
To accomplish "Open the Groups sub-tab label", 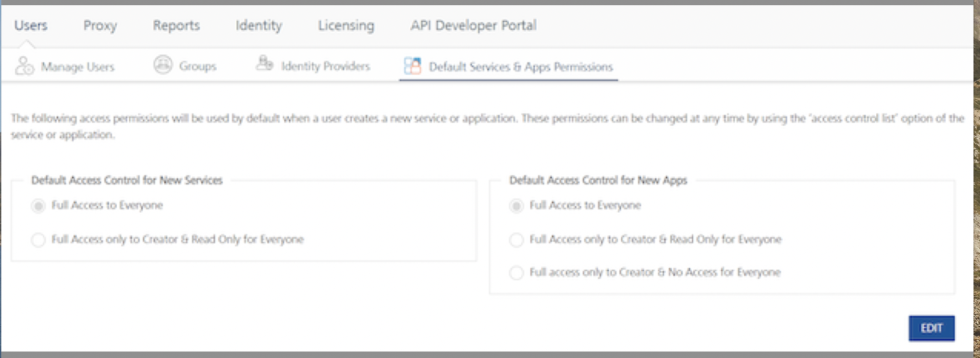I will (197, 67).
